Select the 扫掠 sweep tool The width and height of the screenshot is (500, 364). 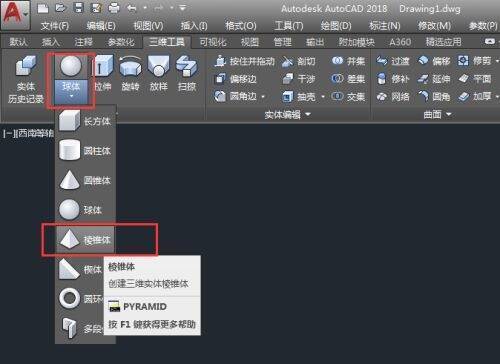tap(187, 73)
